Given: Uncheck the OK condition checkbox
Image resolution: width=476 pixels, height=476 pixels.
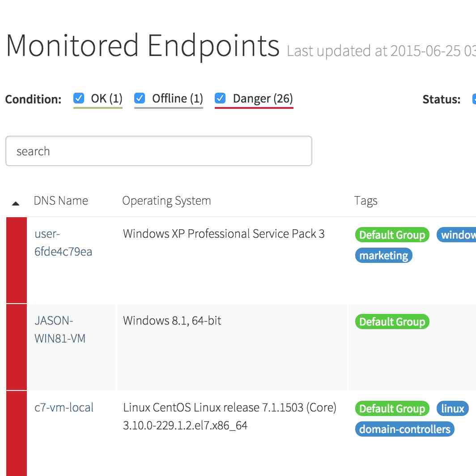Looking at the screenshot, I should point(79,98).
